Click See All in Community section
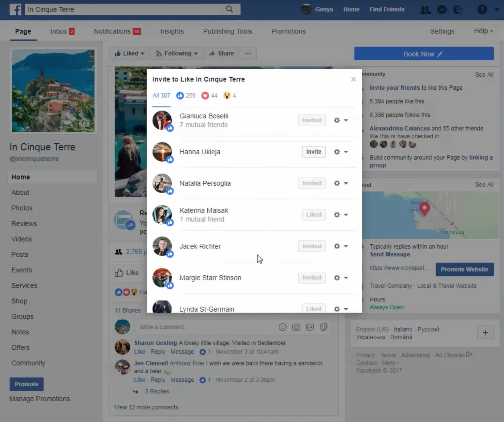The image size is (504, 422). click(x=484, y=74)
